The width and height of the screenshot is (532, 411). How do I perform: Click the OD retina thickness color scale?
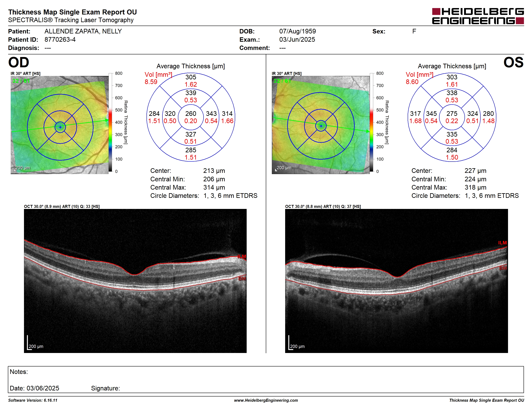pos(110,122)
